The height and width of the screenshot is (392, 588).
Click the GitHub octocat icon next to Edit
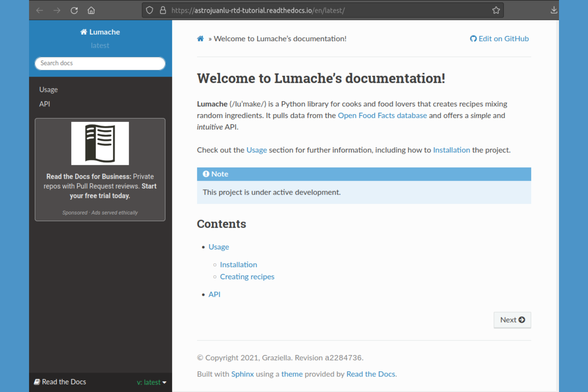click(x=473, y=38)
